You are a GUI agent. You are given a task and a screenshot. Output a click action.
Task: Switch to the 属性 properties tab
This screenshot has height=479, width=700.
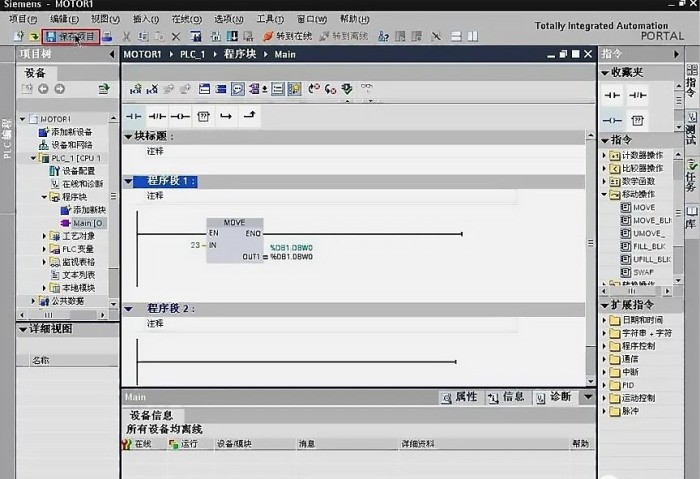(459, 397)
